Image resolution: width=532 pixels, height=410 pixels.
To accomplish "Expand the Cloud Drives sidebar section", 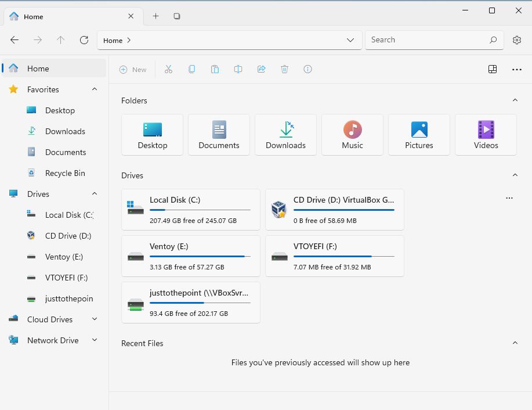I will pos(95,319).
